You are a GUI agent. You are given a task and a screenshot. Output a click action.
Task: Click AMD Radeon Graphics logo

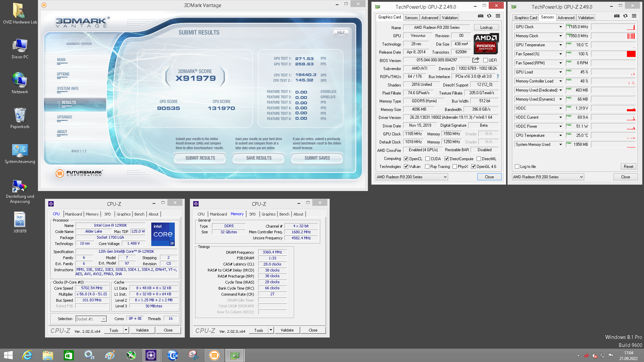tap(486, 44)
